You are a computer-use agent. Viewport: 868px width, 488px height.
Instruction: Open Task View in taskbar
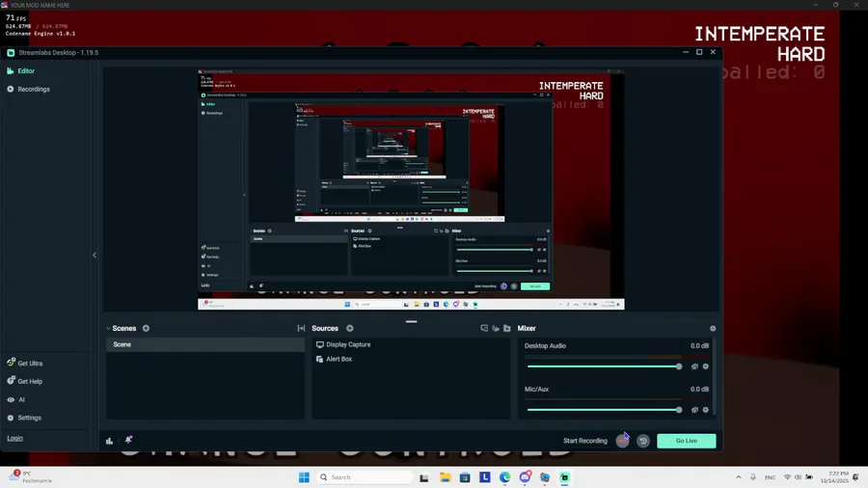pyautogui.click(x=424, y=477)
